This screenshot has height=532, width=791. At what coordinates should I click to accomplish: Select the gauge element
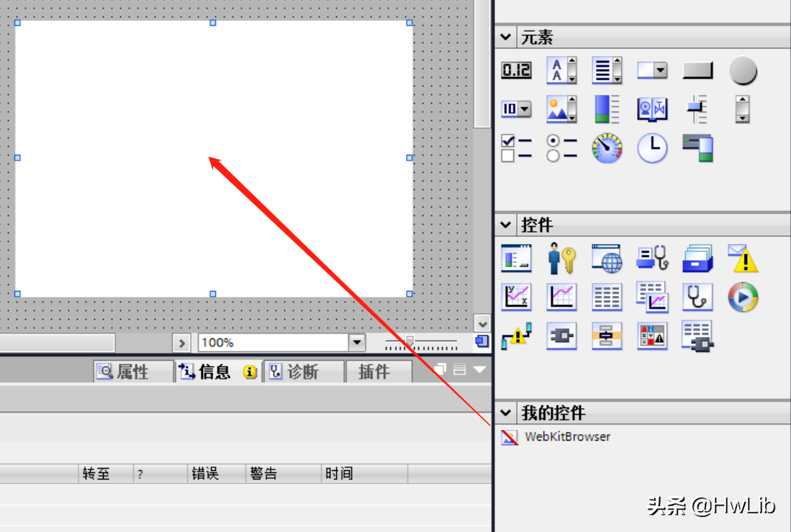(x=607, y=148)
